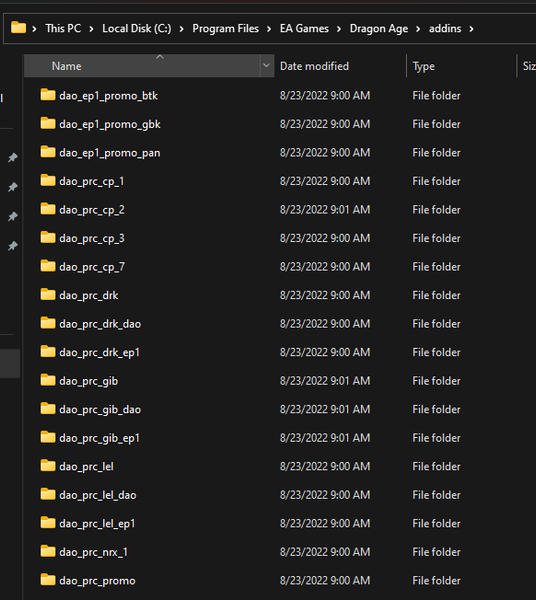The height and width of the screenshot is (600, 536).
Task: Go to the 'Local Disk (C:)' breadcrumb
Action: click(137, 29)
